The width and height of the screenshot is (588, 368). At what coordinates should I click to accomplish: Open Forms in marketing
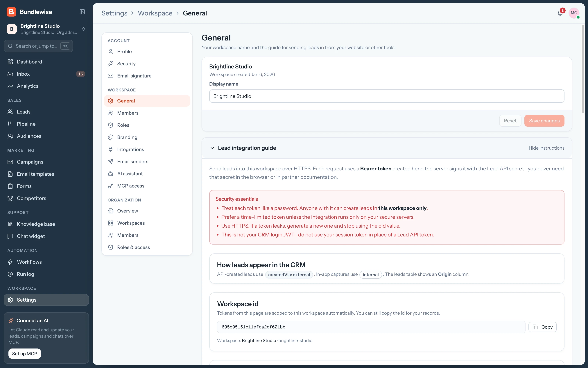pos(46,186)
